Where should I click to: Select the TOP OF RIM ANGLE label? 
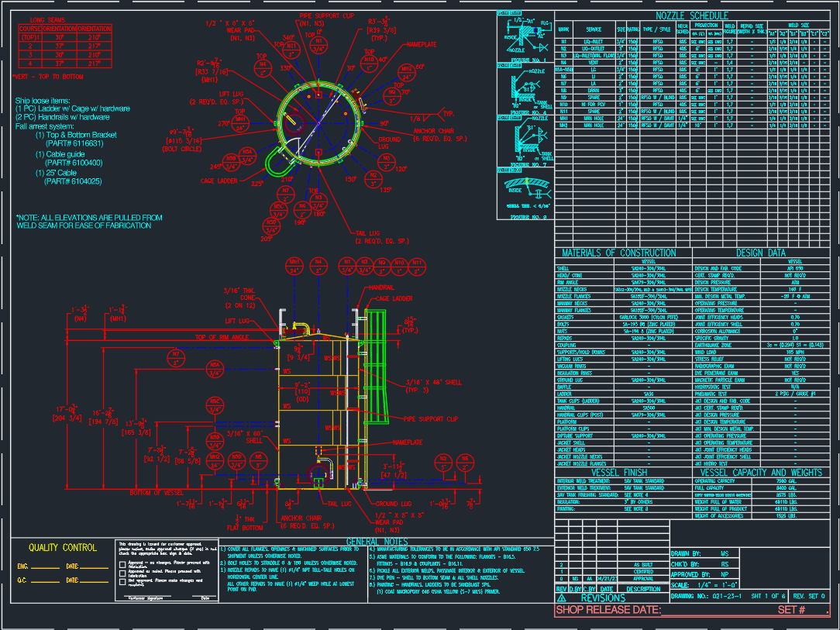click(x=222, y=338)
